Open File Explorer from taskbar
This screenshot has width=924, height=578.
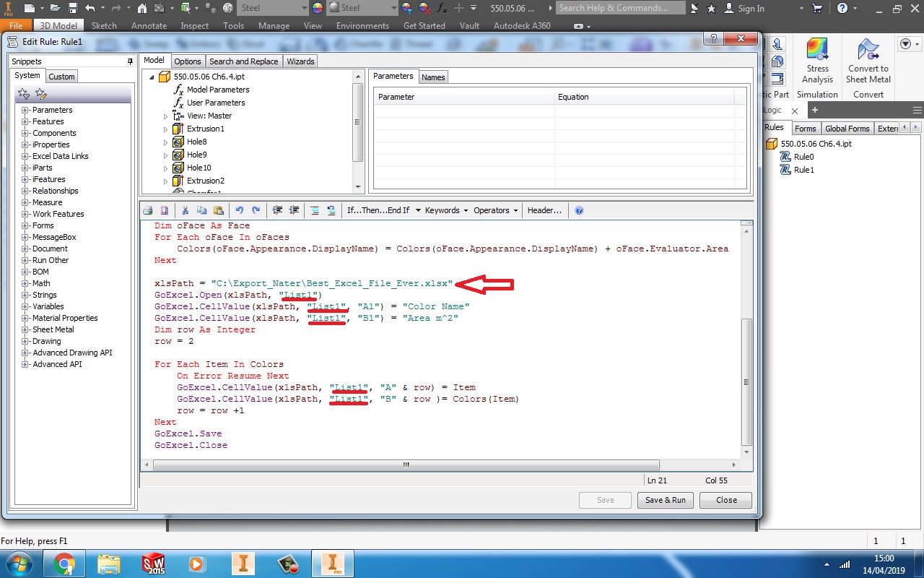click(108, 564)
